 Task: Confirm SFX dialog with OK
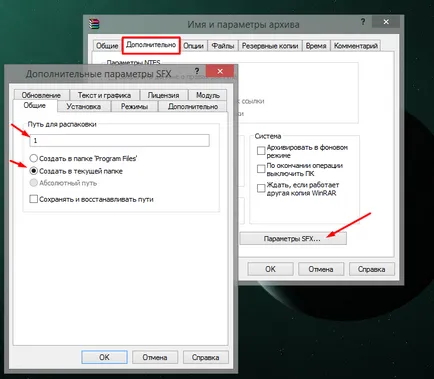pyautogui.click(x=104, y=357)
